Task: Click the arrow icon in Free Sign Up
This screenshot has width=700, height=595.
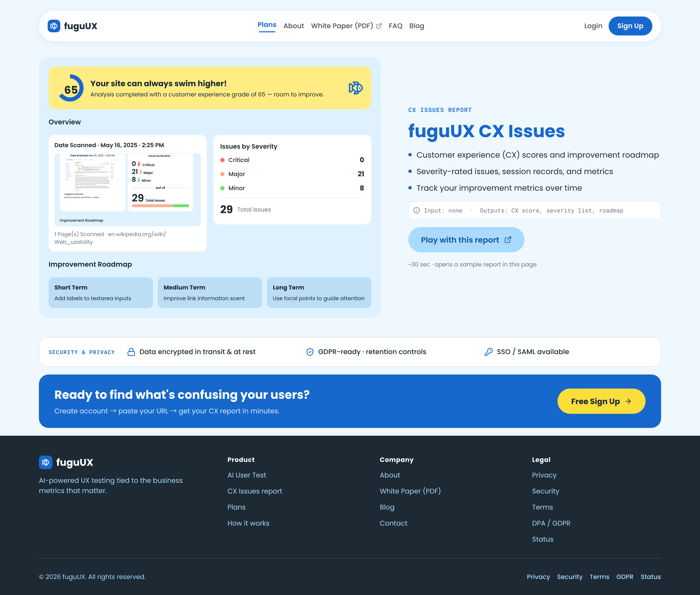Action: coord(628,401)
